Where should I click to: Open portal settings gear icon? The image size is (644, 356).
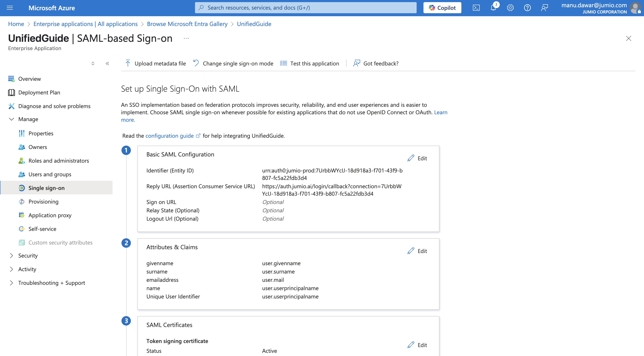tap(510, 8)
